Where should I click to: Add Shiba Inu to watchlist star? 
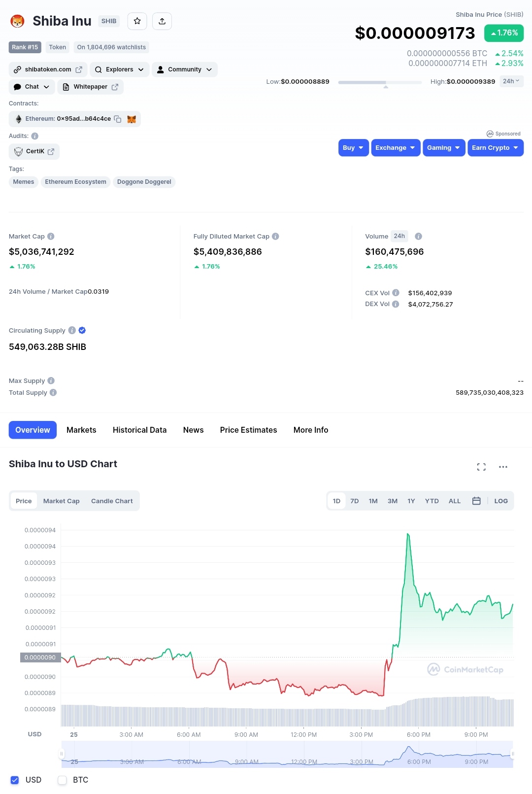[x=137, y=21]
